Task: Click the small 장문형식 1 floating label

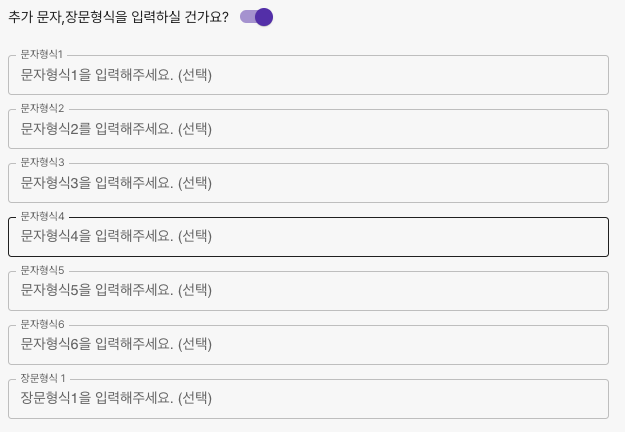Action: click(43, 378)
